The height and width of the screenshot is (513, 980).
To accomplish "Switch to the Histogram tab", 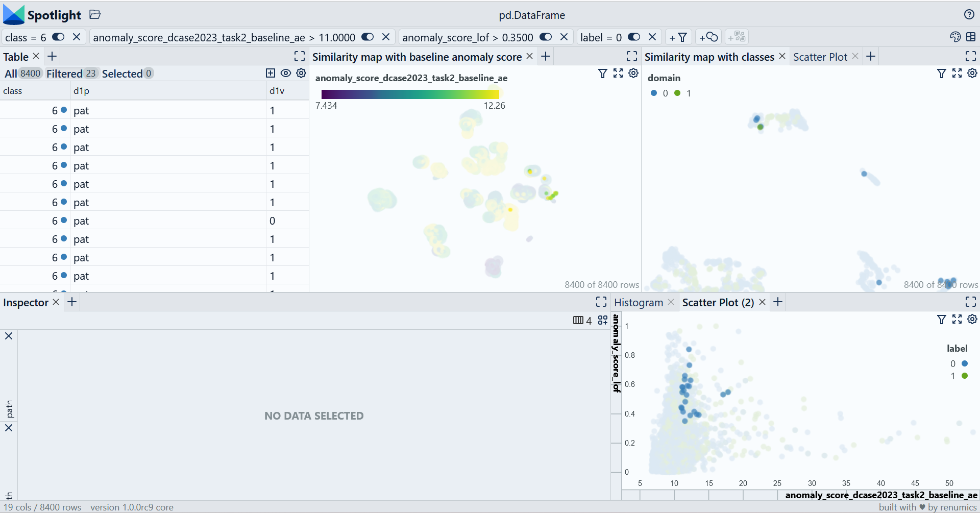I will click(x=638, y=302).
